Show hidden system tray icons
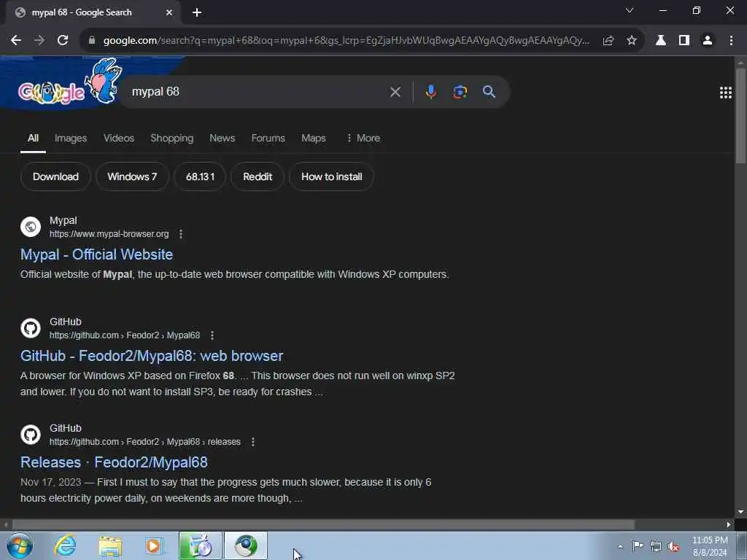 tap(620, 546)
